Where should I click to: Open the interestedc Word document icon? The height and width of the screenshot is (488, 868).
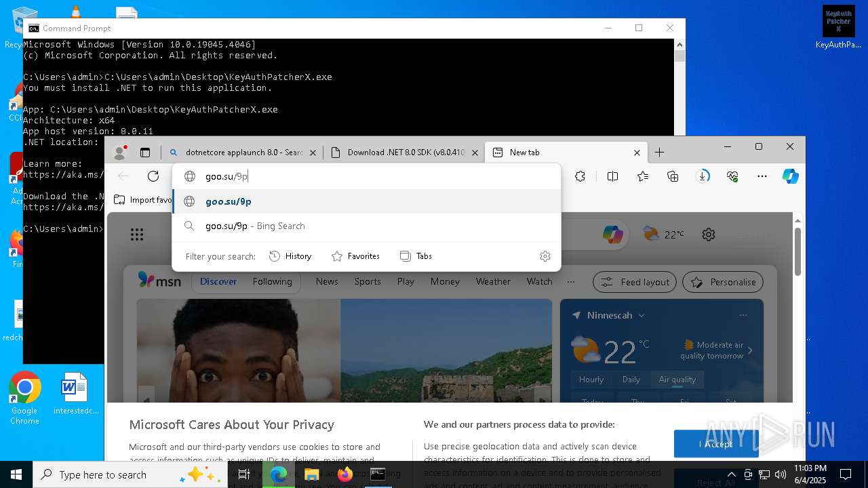click(74, 394)
